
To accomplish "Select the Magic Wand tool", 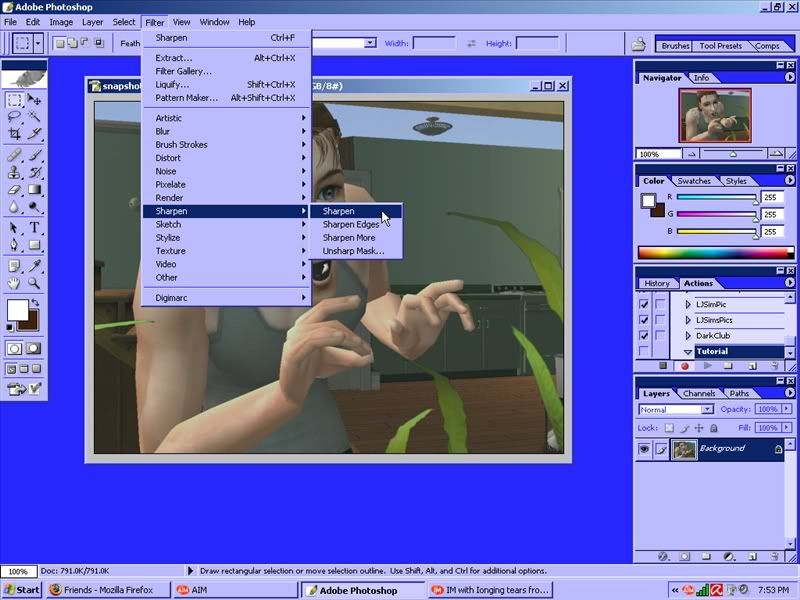I will coord(34,117).
